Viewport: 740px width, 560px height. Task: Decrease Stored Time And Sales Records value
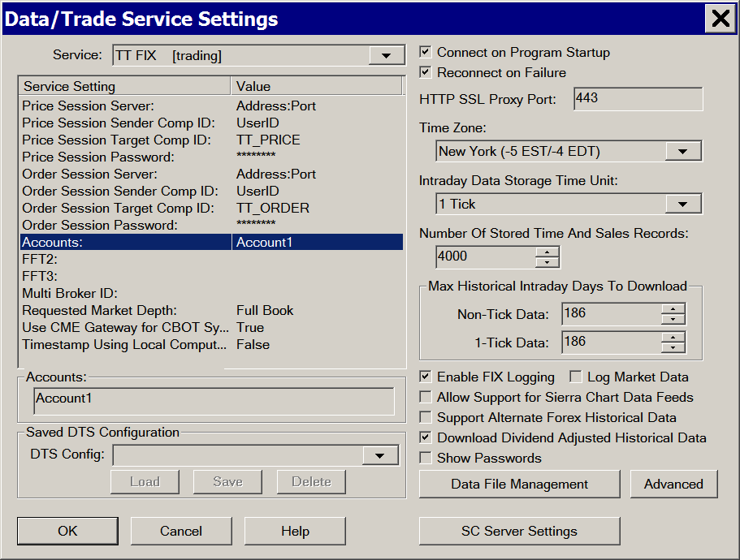point(547,262)
